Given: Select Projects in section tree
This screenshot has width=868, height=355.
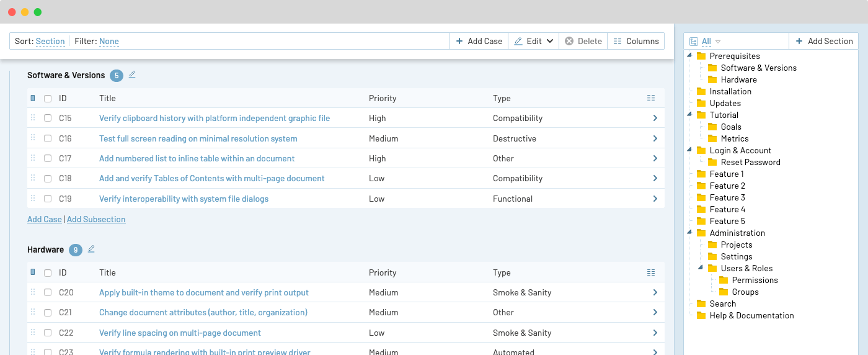Looking at the screenshot, I should pyautogui.click(x=737, y=245).
